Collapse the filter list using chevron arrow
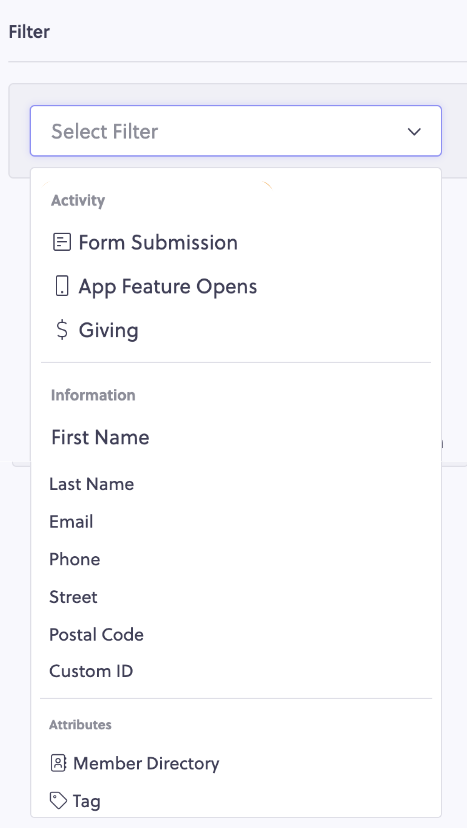The image size is (467, 828). coord(414,131)
